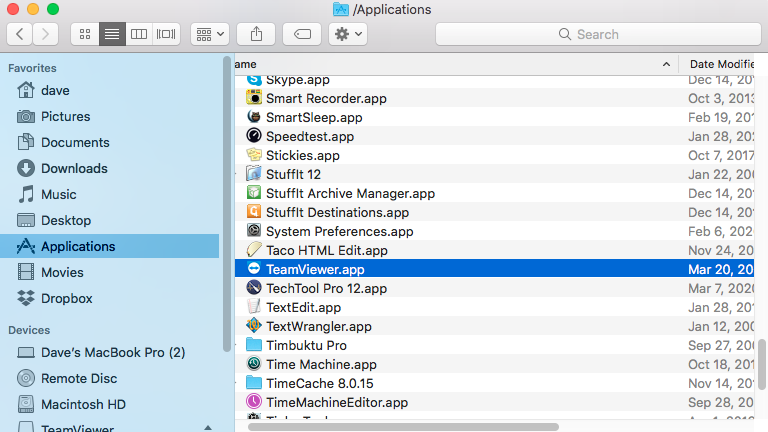Select Speedtest.app icon
This screenshot has width=768, height=432.
[254, 135]
